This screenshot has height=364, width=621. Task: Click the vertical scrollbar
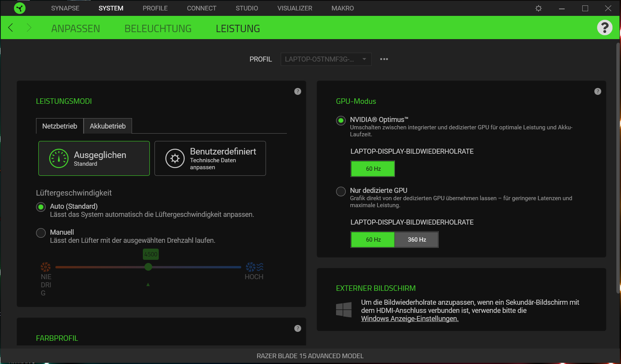point(618,168)
